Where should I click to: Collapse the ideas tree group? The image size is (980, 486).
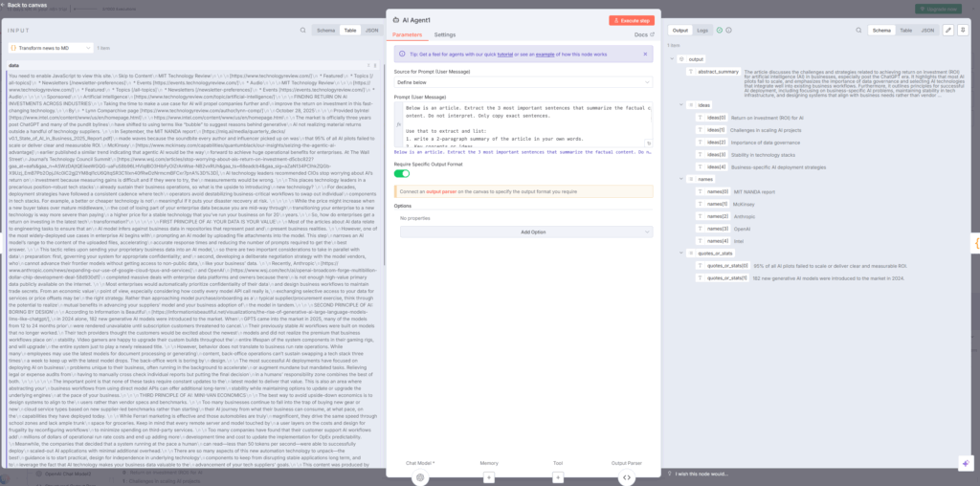tap(679, 103)
